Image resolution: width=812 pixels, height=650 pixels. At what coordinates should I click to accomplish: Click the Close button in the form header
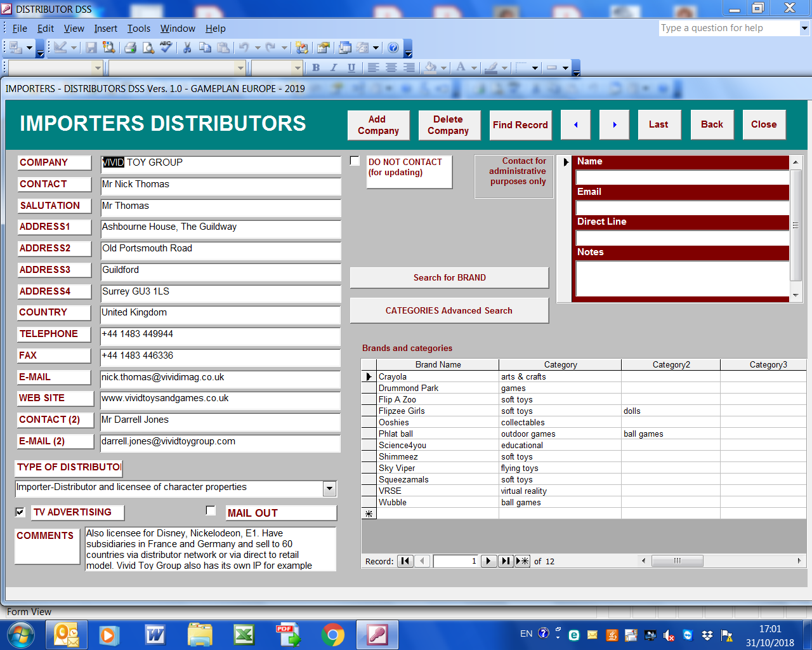pyautogui.click(x=764, y=124)
